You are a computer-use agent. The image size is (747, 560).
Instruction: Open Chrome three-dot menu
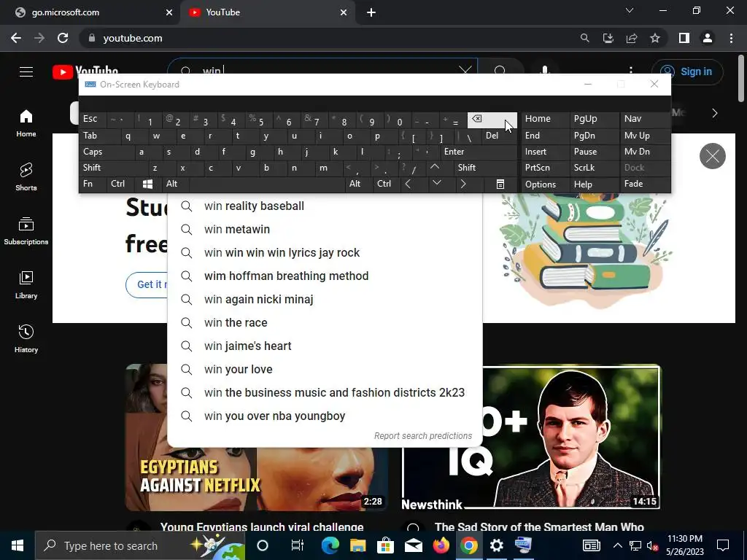[731, 38]
